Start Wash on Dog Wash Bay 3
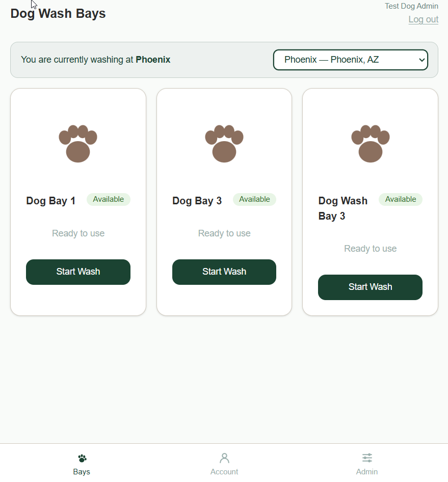The height and width of the screenshot is (482, 448). point(370,287)
